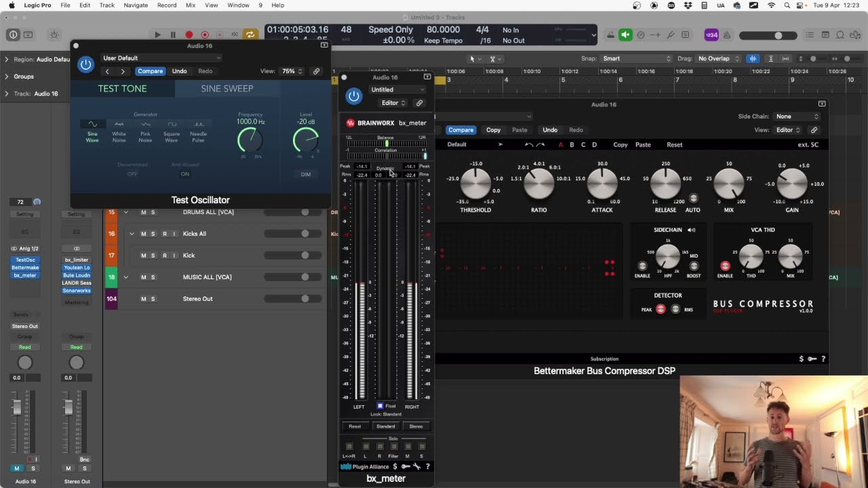Expand the Track Audio 16 section
This screenshot has width=868, height=488.
click(x=7, y=94)
